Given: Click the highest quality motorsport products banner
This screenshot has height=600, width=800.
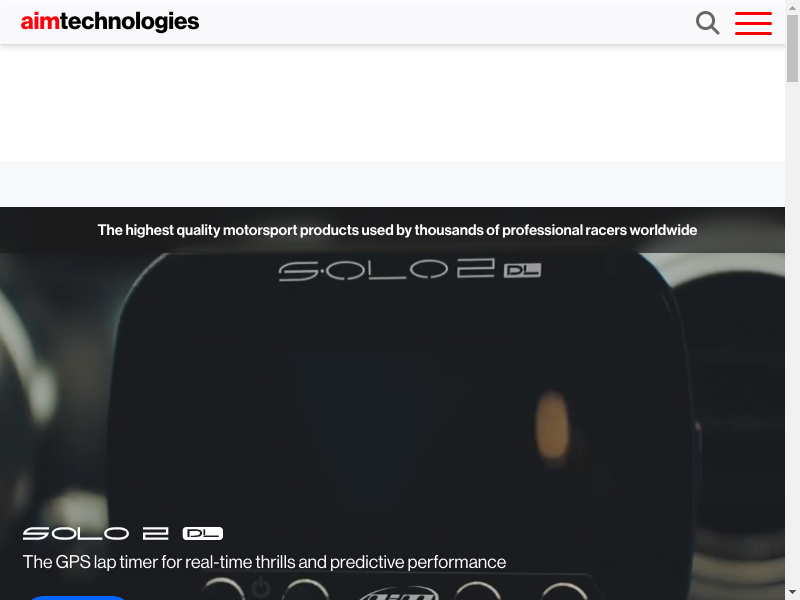Looking at the screenshot, I should point(397,230).
